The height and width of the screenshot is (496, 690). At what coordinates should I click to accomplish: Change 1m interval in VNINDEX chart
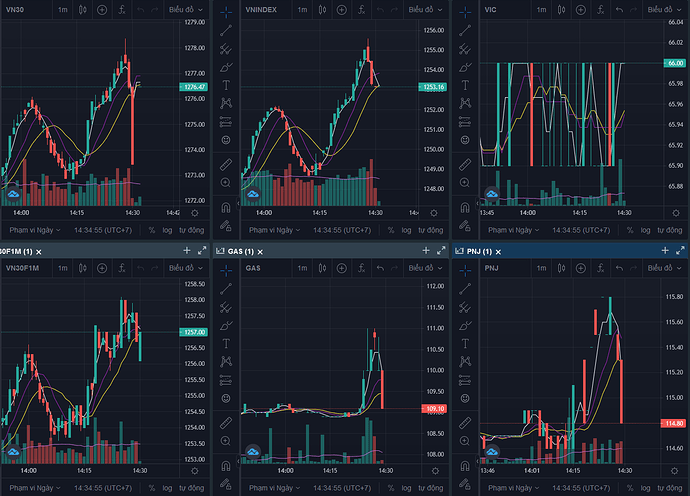tap(302, 10)
